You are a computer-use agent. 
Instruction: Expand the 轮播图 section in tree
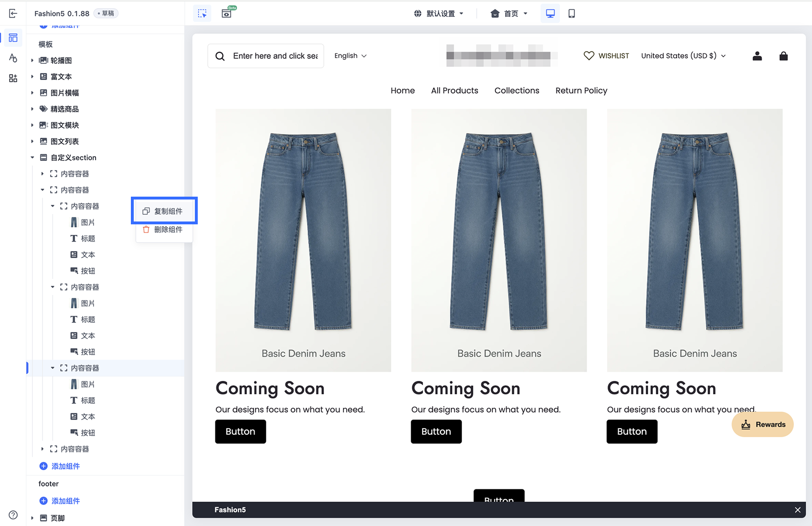[x=32, y=61]
